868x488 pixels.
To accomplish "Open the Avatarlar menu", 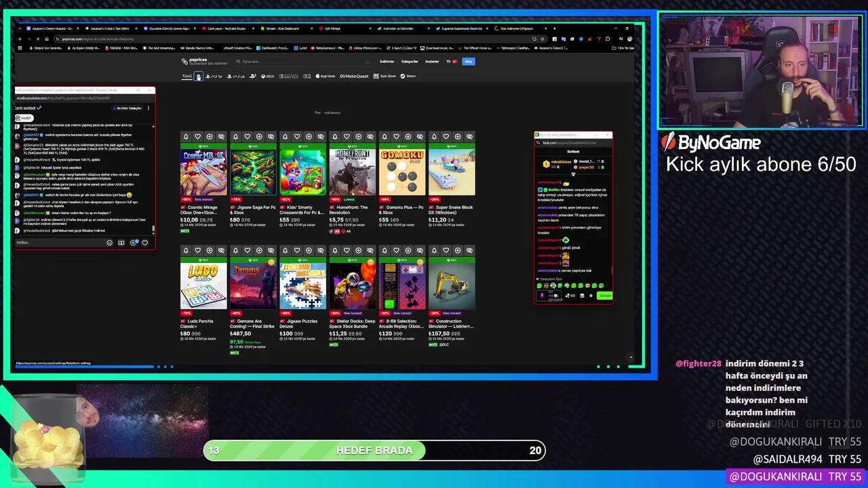I will click(432, 61).
